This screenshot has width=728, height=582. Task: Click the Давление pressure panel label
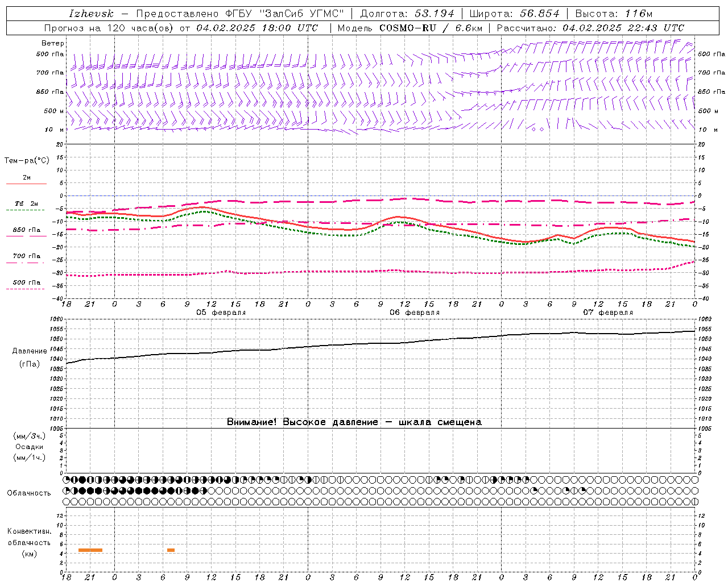point(30,351)
